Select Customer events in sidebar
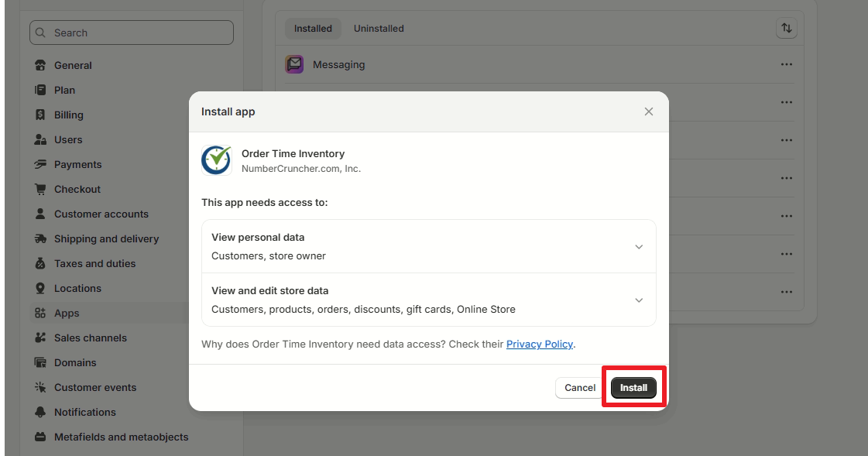 coord(94,387)
